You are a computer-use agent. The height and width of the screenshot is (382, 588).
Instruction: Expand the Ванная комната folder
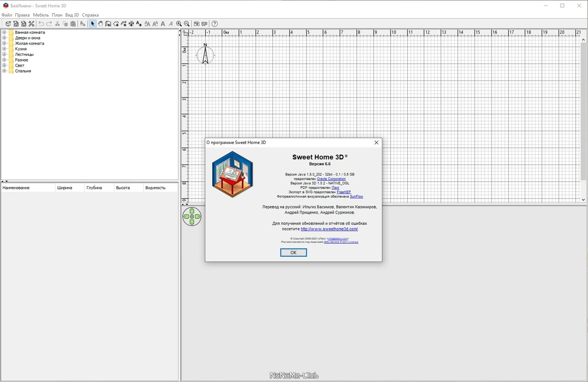tap(4, 32)
